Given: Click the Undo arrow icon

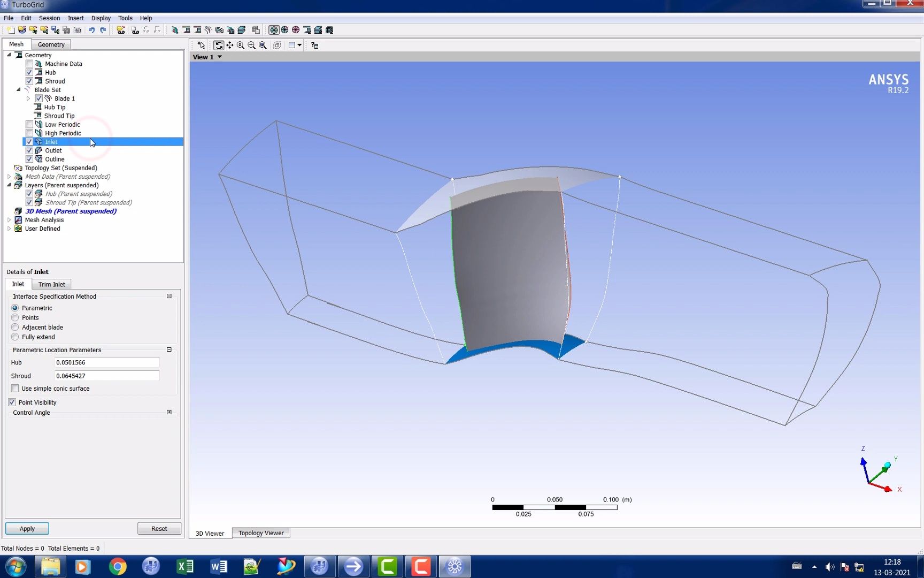Looking at the screenshot, I should click(x=91, y=30).
